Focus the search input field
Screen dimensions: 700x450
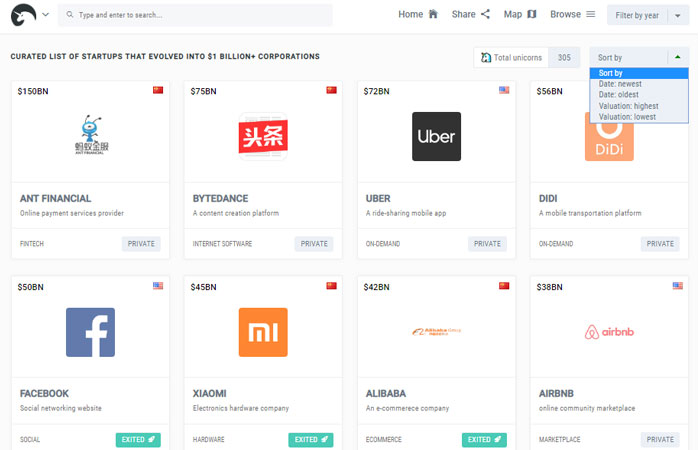pyautogui.click(x=200, y=15)
